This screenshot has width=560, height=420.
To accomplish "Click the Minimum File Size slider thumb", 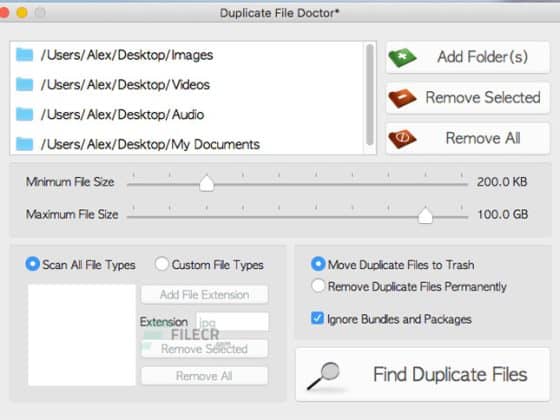I will [x=206, y=183].
